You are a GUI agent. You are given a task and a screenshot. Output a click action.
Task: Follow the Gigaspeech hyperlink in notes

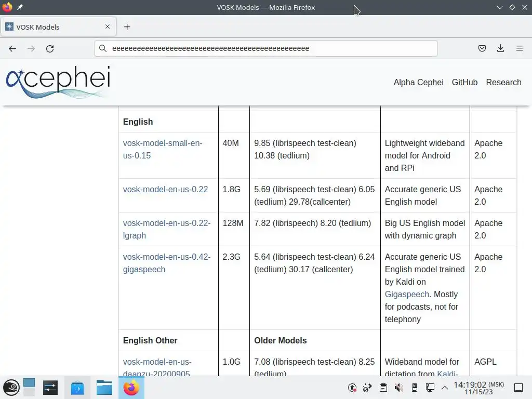click(407, 294)
